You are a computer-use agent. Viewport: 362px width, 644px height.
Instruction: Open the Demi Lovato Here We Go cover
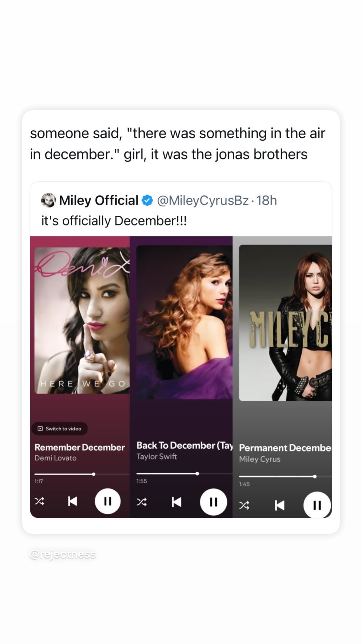click(82, 320)
